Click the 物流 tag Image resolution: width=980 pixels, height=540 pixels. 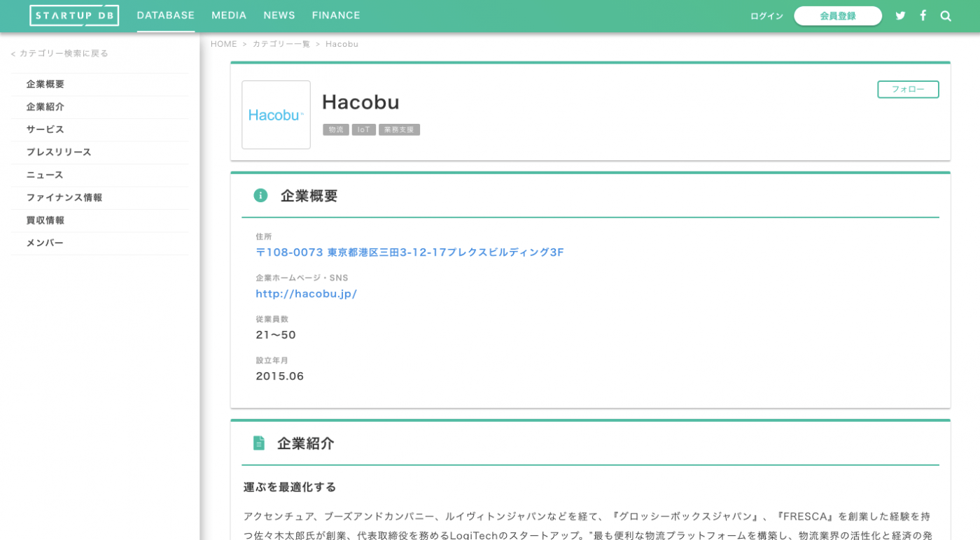pos(336,129)
